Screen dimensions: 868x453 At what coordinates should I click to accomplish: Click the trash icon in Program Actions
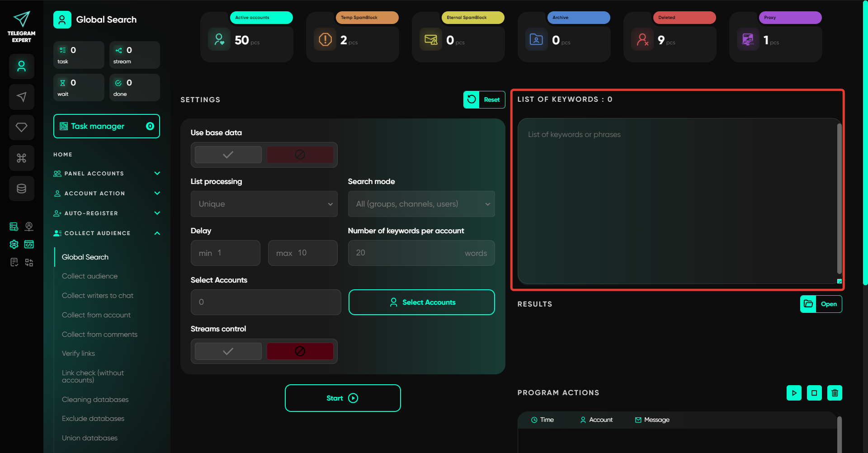pos(835,393)
